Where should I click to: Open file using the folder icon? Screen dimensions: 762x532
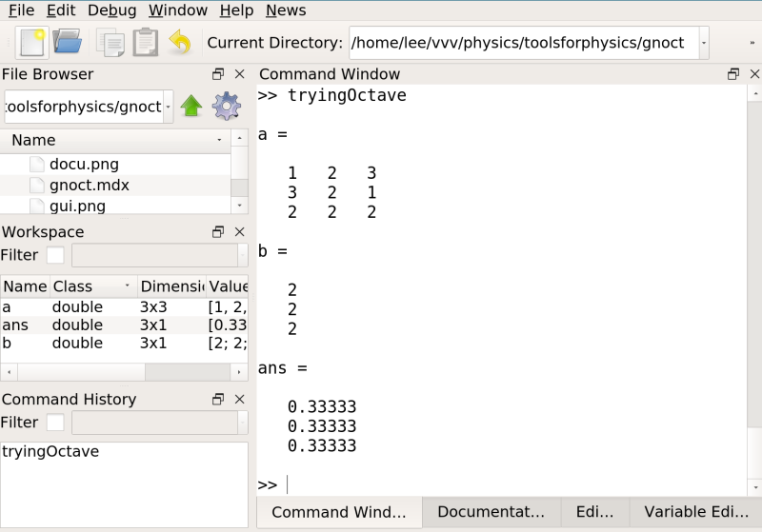67,43
